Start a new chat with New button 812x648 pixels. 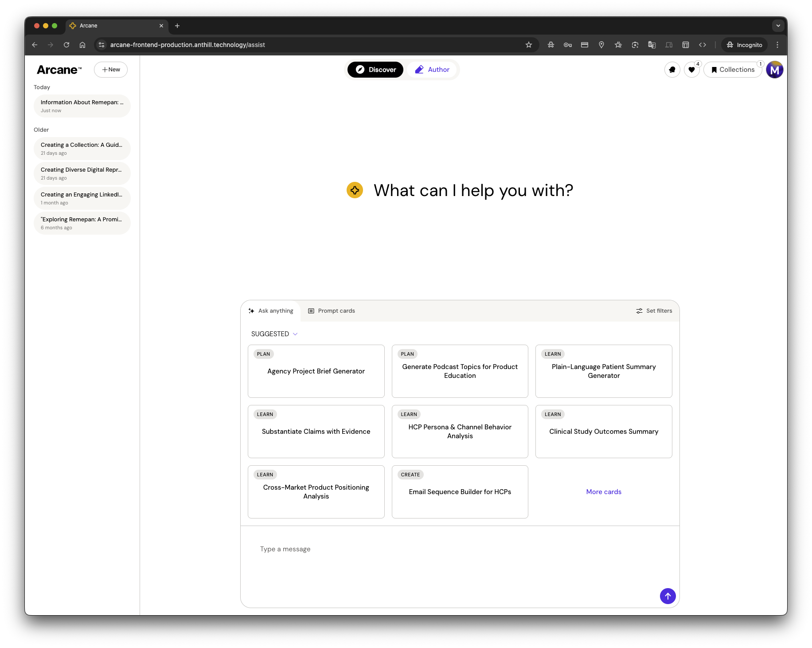[111, 70]
